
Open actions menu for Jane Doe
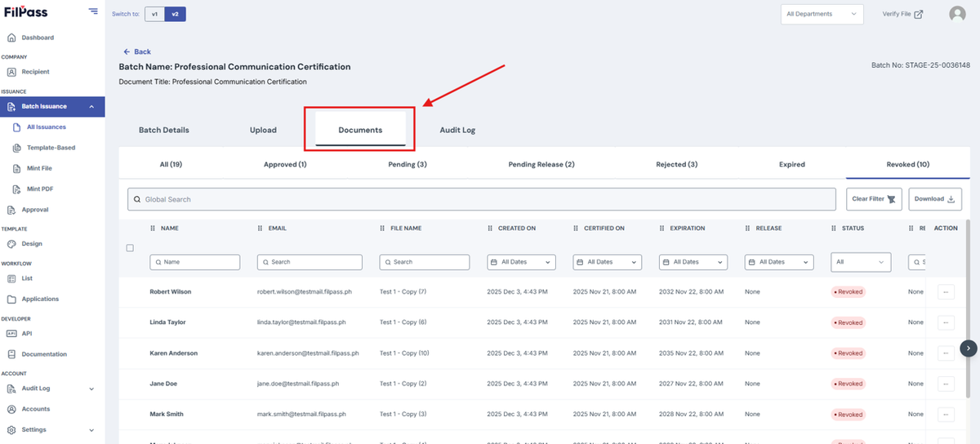[x=946, y=384]
